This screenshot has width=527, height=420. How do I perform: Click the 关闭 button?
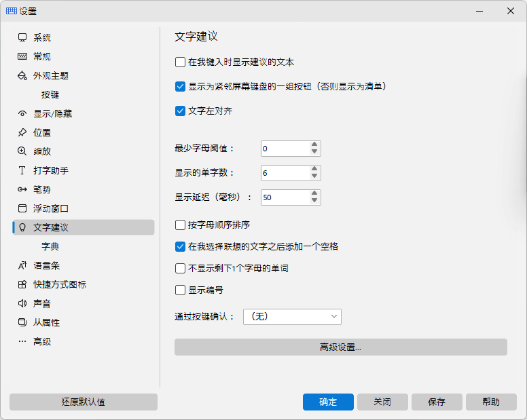(x=382, y=402)
